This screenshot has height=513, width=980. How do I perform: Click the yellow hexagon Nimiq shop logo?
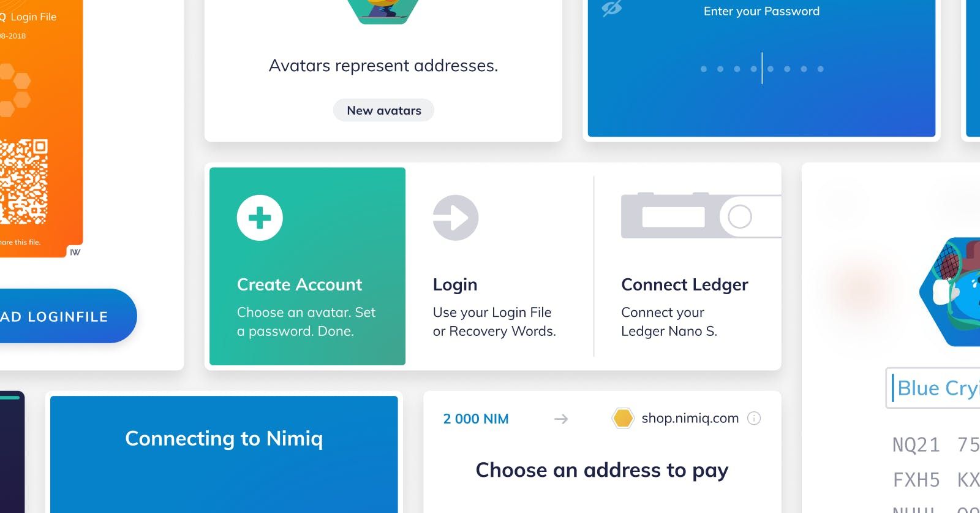pos(622,419)
